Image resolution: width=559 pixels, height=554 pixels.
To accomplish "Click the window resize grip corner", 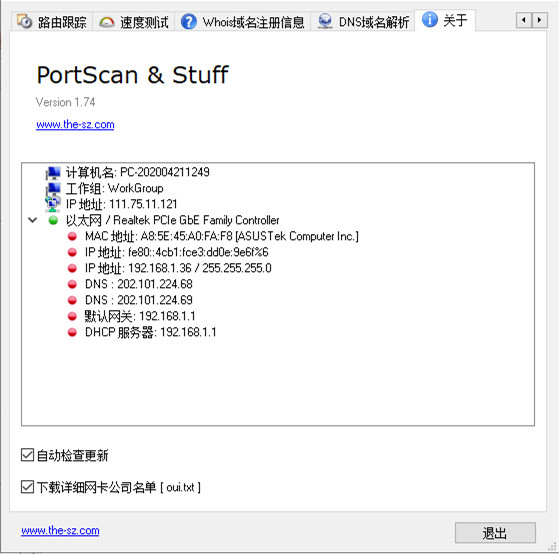I will [x=552, y=548].
